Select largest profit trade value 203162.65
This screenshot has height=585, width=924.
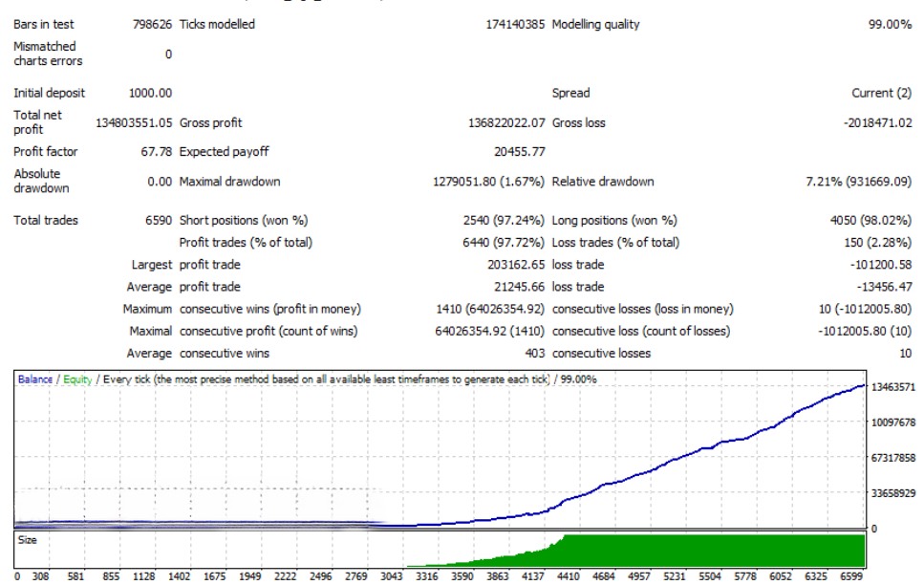point(516,265)
